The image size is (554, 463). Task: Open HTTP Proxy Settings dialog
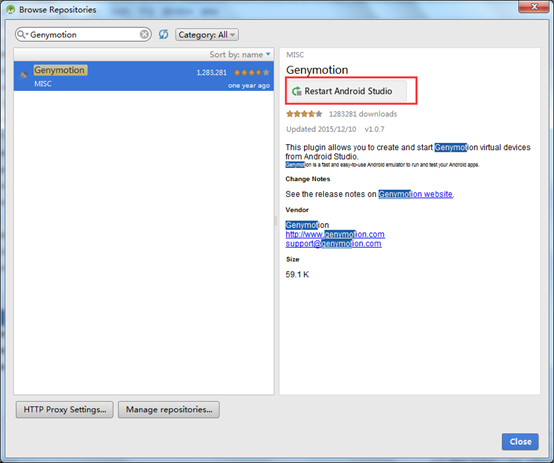[65, 410]
